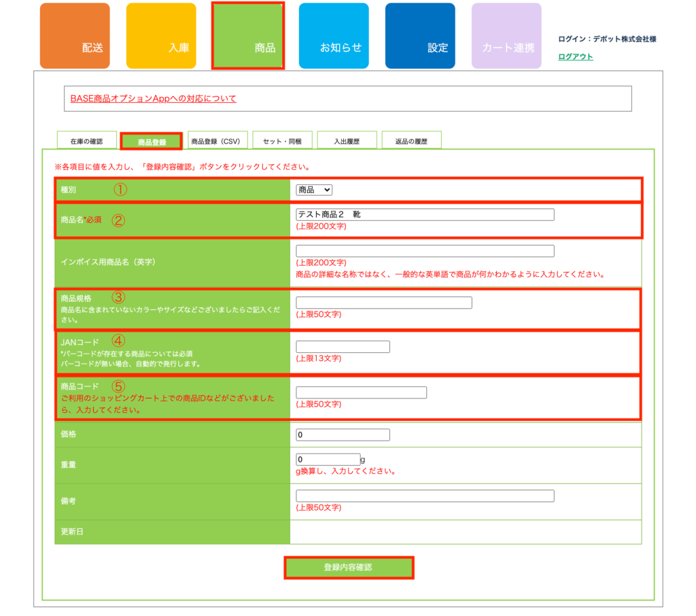Screen dimensions: 696x616
Task: Open the 設定 blue tile
Action: point(420,36)
